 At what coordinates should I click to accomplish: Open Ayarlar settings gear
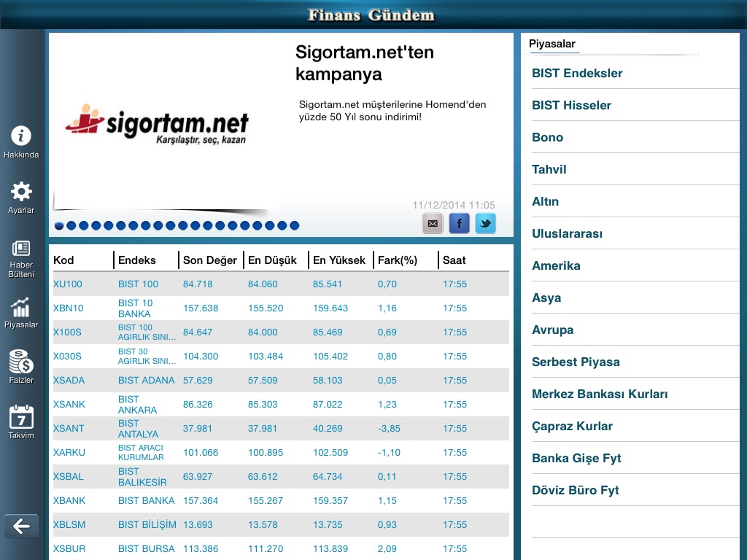point(21,192)
